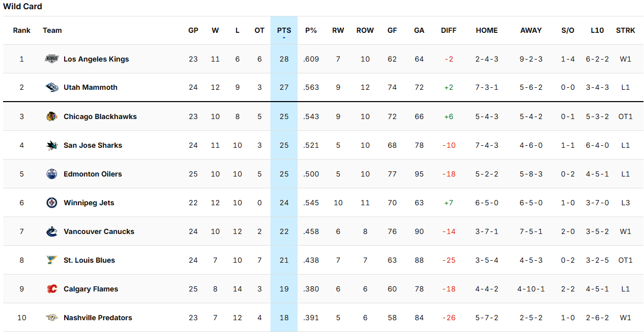Viewport: 644px width, 332px height.
Task: Click the Wild Card section heading
Action: (23, 7)
